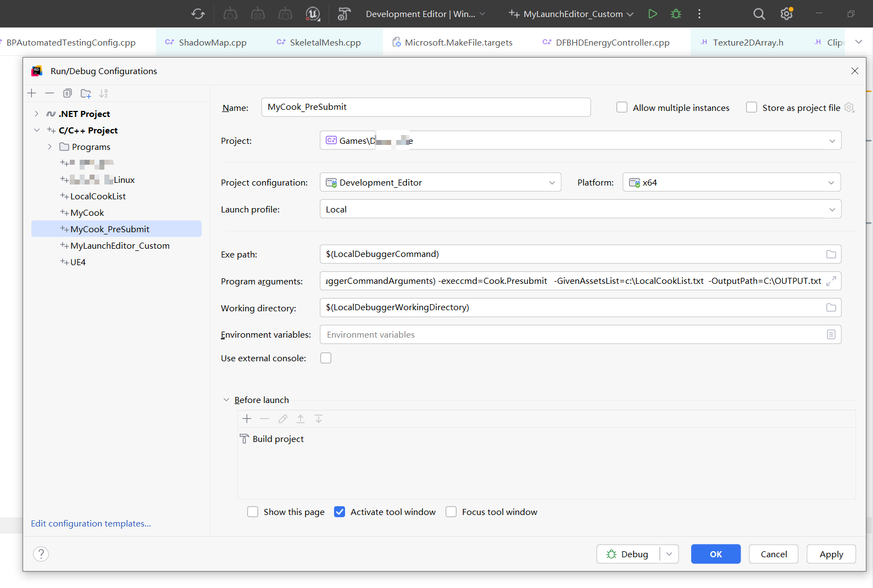Viewport: 873px width, 588px height.
Task: Click the build hammer icon in top toolbar
Action: [344, 14]
